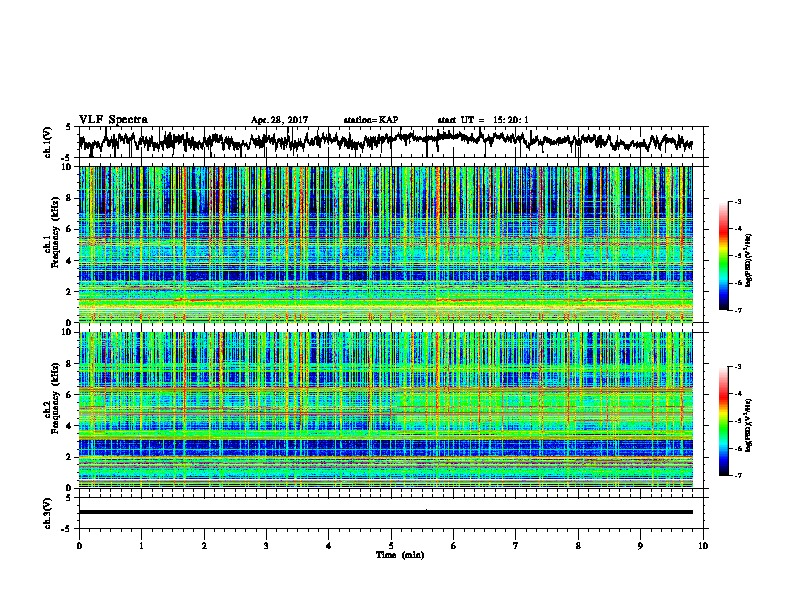Click the ch.2 color bar log(PSD) unit label
The width and height of the screenshot is (792, 612).
(749, 425)
